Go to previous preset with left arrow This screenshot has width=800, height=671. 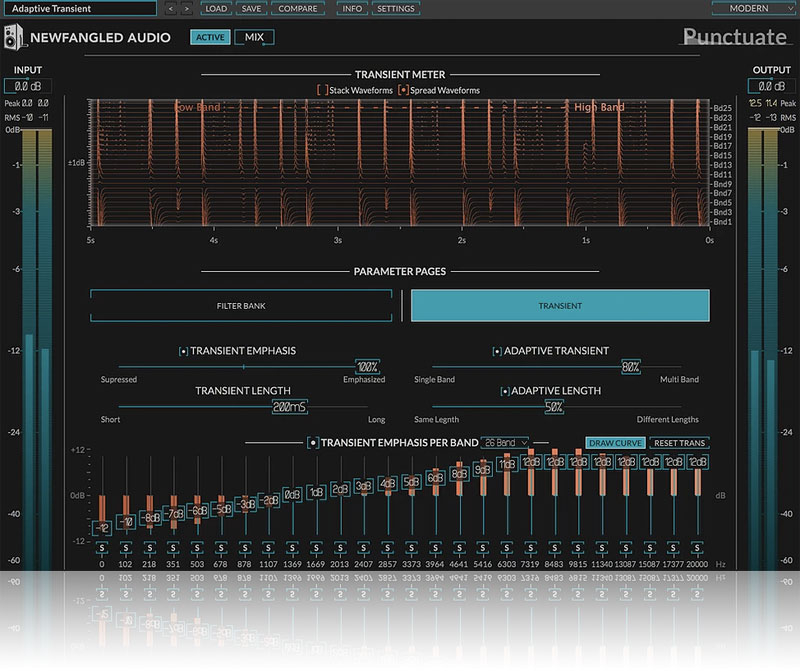point(169,8)
